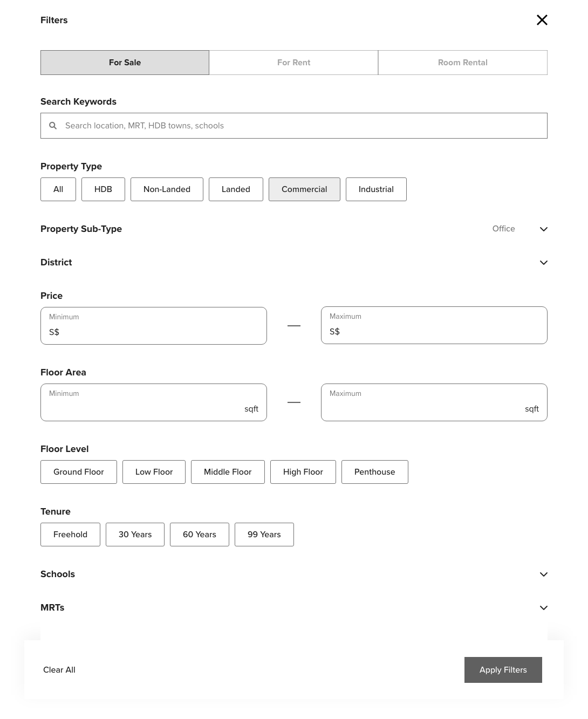Choose 30 Years tenure
The width and height of the screenshot is (588, 719).
click(135, 535)
